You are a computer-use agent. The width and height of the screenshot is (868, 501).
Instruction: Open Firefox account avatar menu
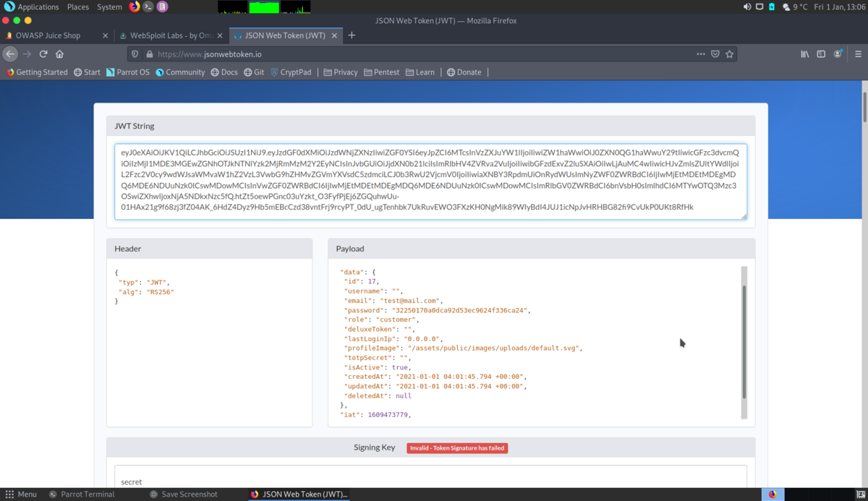838,54
